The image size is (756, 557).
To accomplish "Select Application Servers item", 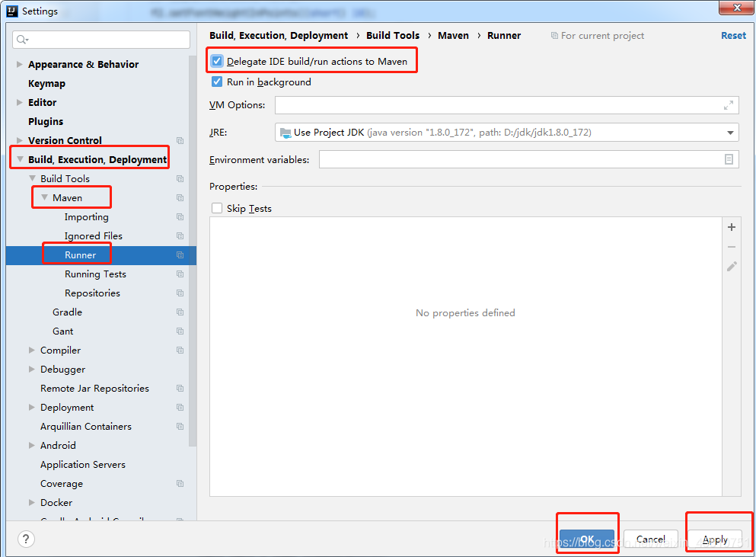I will tap(82, 465).
